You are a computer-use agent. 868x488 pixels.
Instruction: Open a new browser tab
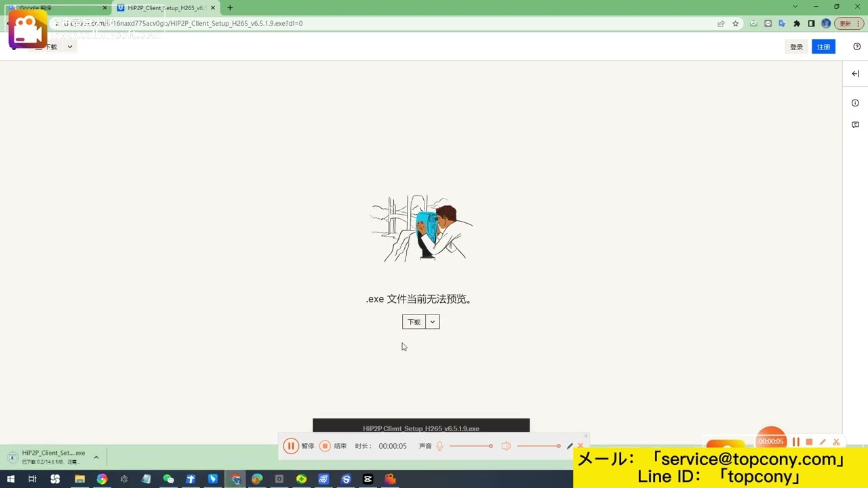[230, 7]
